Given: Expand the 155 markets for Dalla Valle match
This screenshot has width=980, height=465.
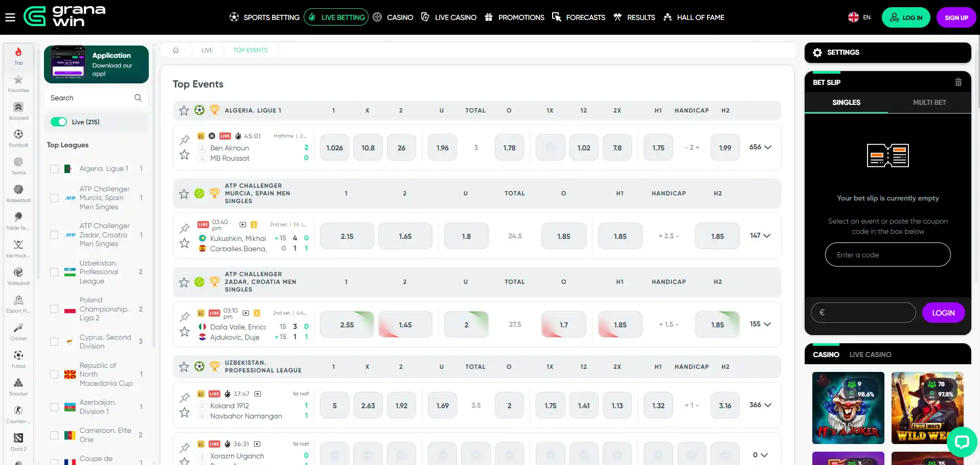Looking at the screenshot, I should click(760, 324).
